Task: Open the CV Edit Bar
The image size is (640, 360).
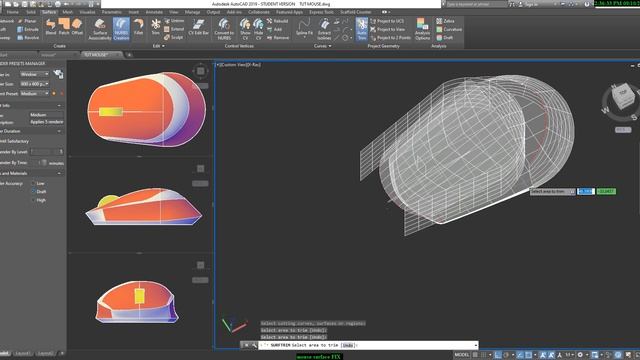Action: 199,27
